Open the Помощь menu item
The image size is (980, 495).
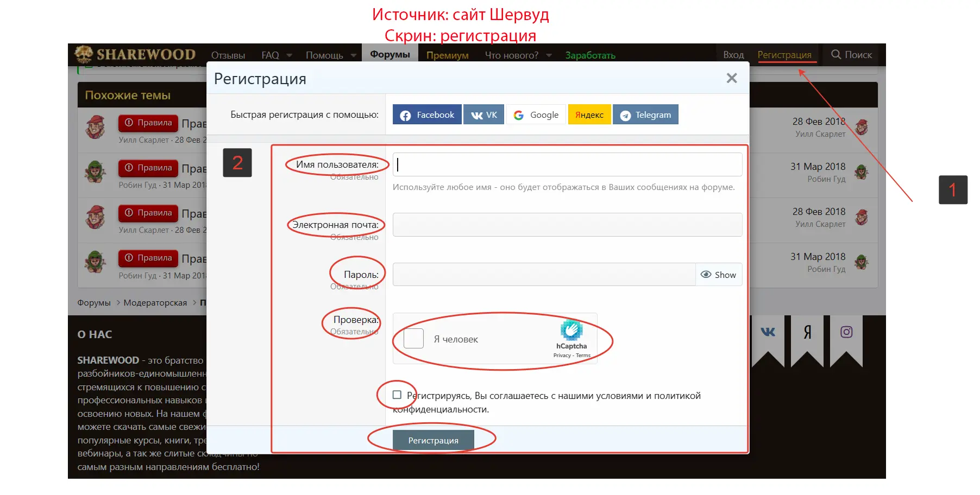click(x=324, y=55)
